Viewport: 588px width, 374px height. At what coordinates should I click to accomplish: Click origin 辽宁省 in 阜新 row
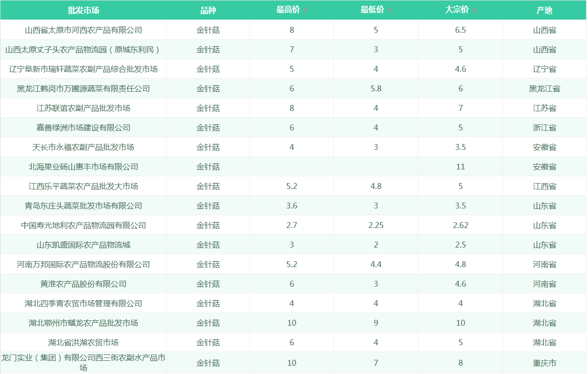[544, 69]
